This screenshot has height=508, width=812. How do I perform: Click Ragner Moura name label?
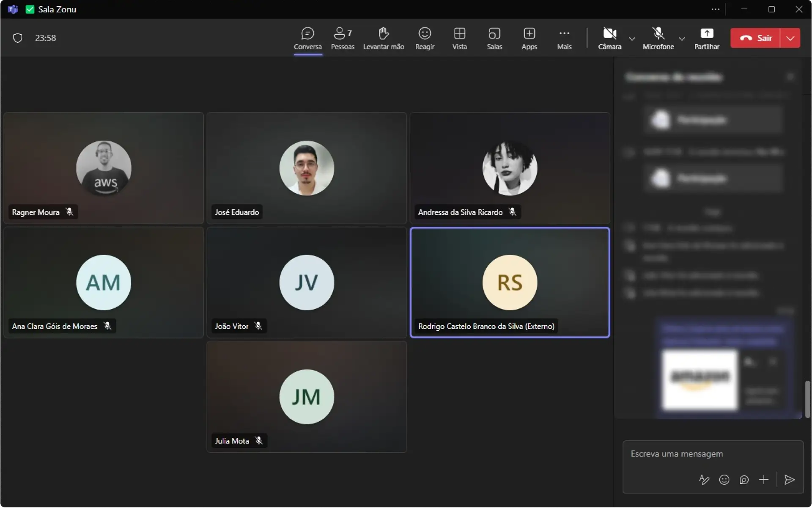pos(36,212)
